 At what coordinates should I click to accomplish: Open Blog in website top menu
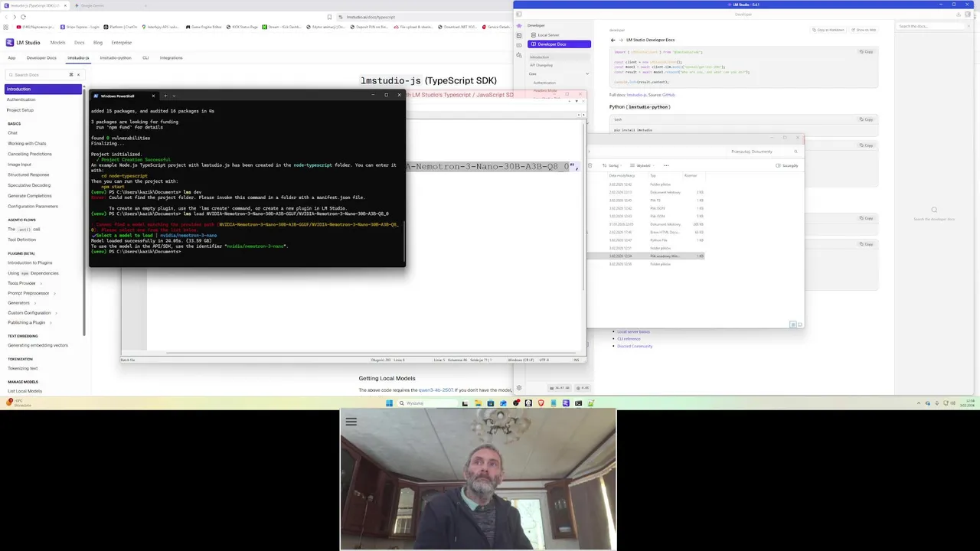(x=98, y=43)
